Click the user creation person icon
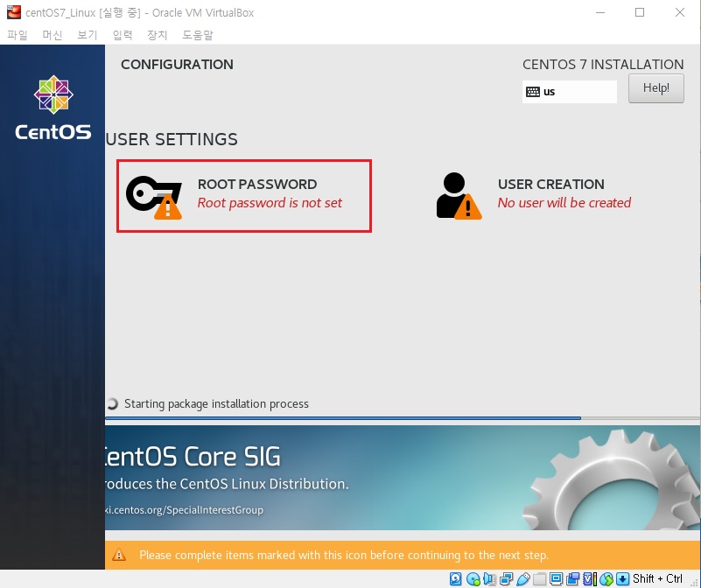Viewport: 701px width, 588px height. tap(459, 196)
